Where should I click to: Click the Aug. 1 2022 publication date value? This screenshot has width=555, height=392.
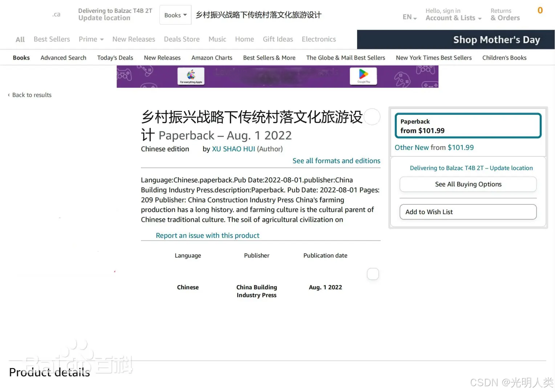point(325,287)
